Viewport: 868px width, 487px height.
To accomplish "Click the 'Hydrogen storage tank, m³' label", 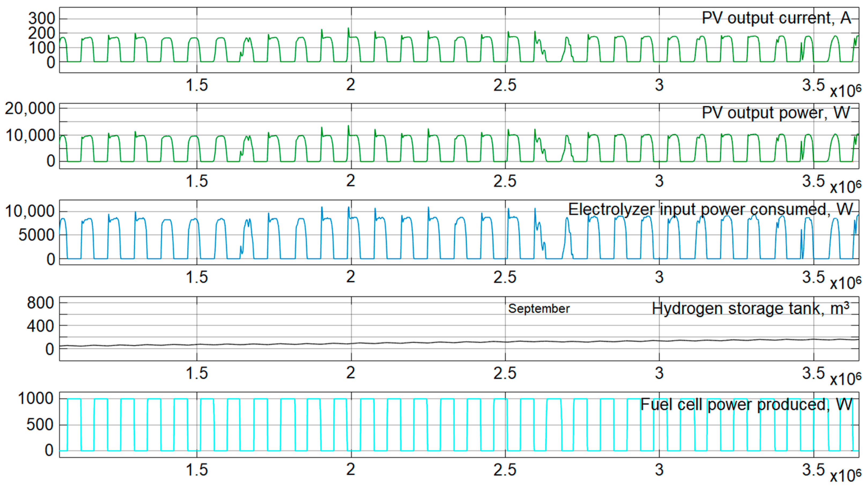I will click(x=750, y=309).
